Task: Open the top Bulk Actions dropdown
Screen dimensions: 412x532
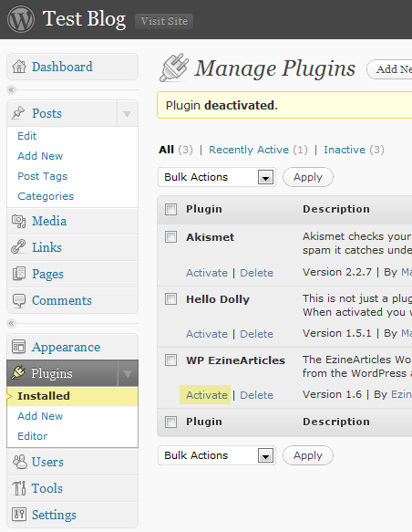Action: tap(217, 177)
